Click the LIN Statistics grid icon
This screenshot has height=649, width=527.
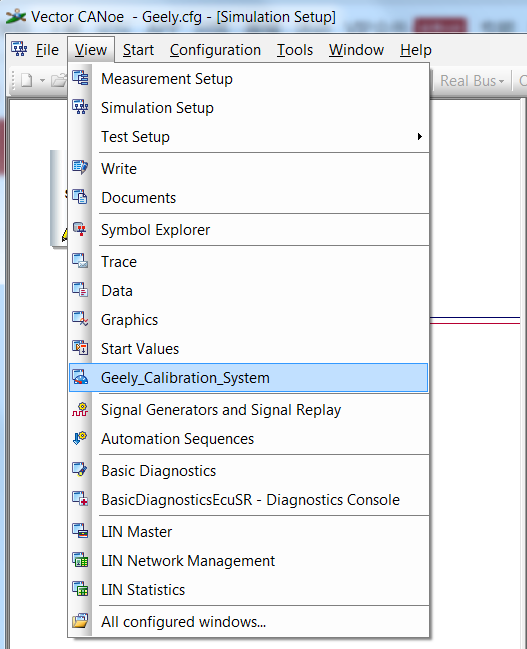point(80,589)
